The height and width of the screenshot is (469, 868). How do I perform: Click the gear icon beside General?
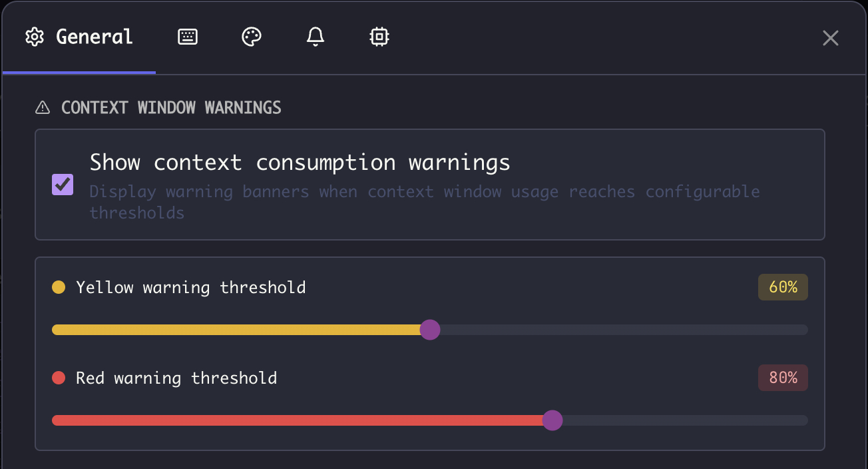(34, 37)
